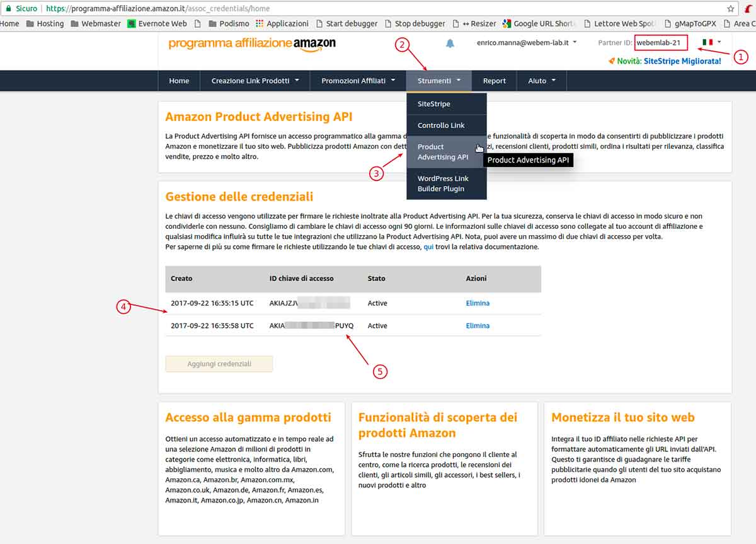Click the programma affiliazione Amazon logo
756x544 pixels.
tap(252, 43)
